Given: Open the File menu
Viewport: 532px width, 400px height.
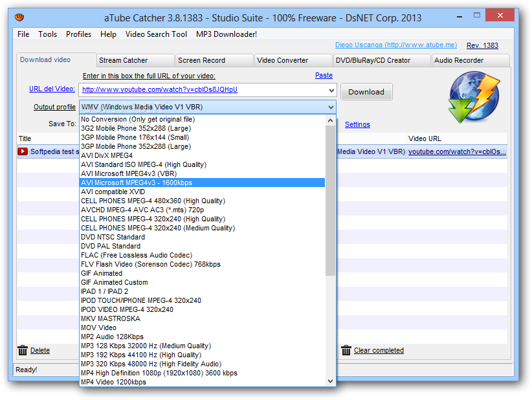Looking at the screenshot, I should coord(23,34).
